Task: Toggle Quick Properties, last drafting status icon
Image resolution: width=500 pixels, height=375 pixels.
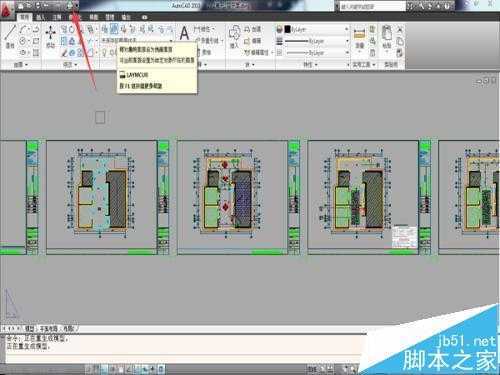Action: coord(161,369)
